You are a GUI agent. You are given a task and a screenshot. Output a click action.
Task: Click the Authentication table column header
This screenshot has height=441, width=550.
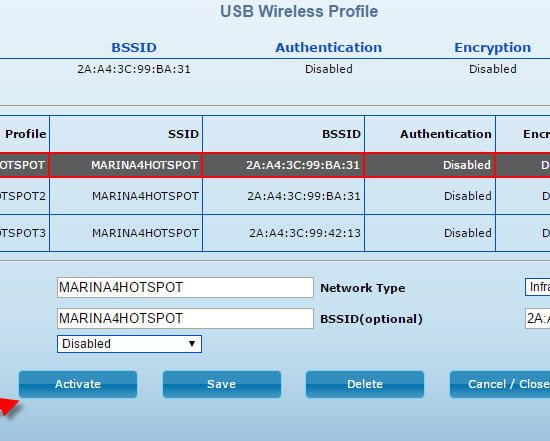pyautogui.click(x=446, y=134)
